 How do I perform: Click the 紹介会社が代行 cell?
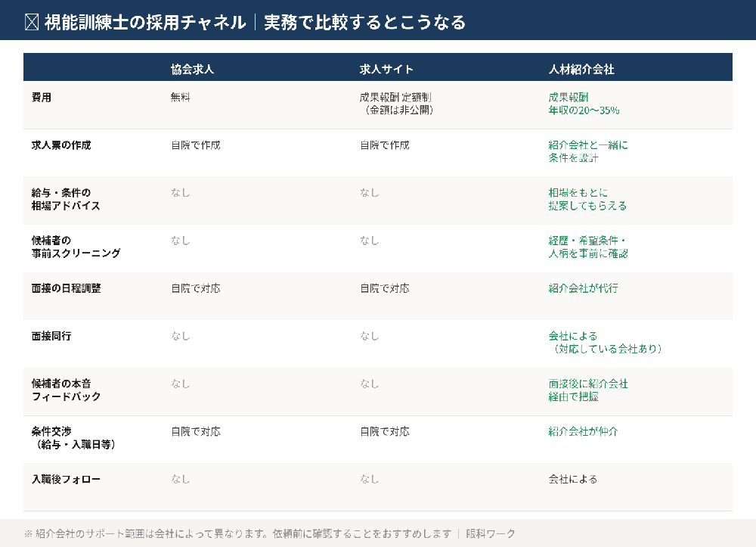pyautogui.click(x=582, y=288)
